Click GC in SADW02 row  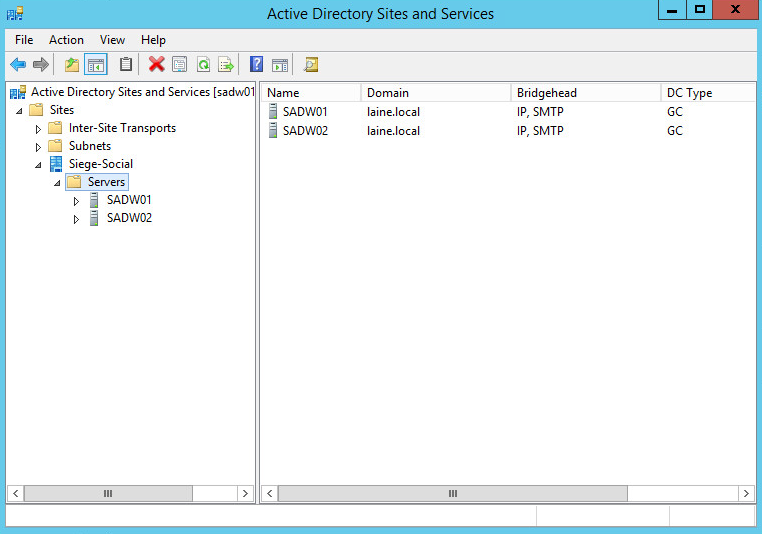click(x=675, y=131)
